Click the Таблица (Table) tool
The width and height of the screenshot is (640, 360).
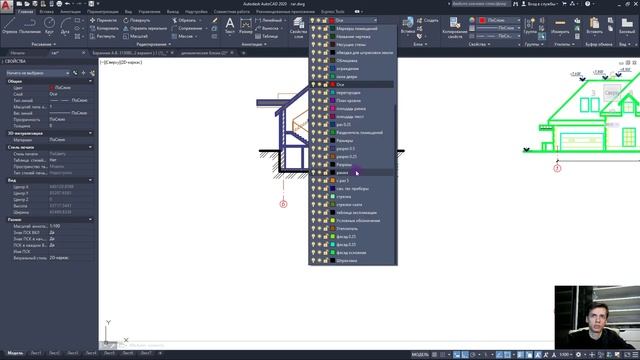coord(267,36)
